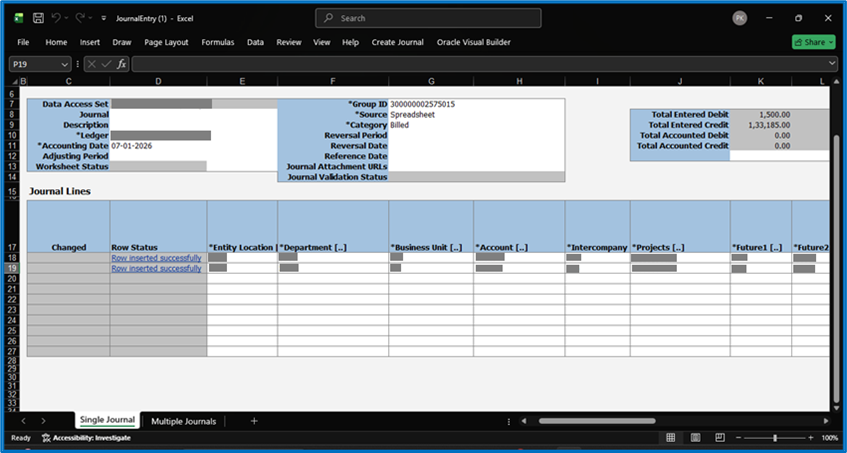Open the File menu
Viewport: 847px width, 453px height.
click(23, 42)
